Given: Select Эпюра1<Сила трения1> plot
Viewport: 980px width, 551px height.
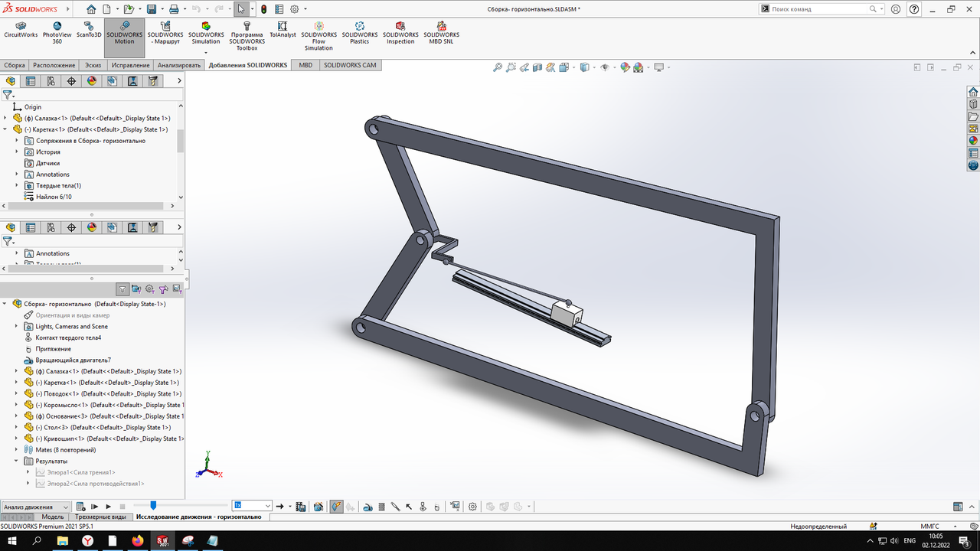Looking at the screenshot, I should (x=81, y=472).
